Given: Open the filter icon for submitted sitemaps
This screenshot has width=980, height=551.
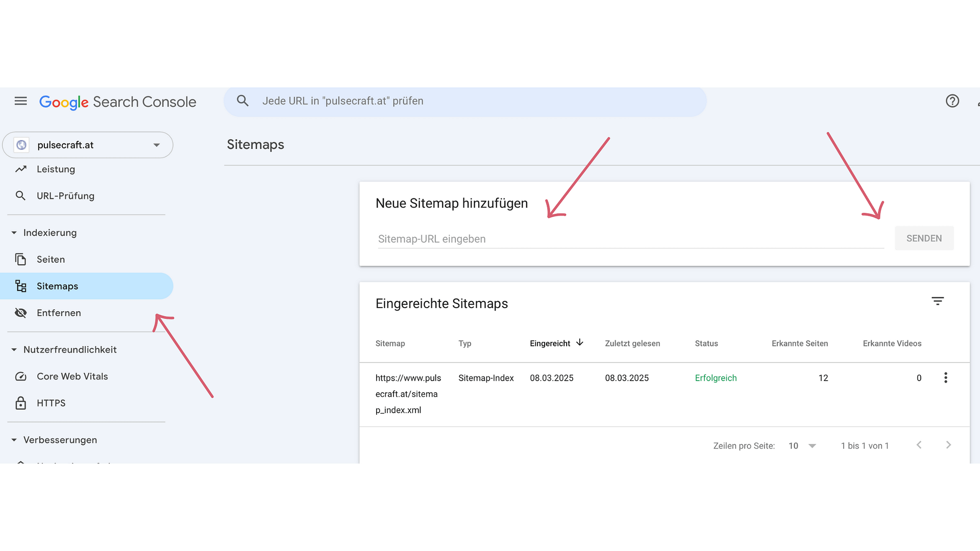Looking at the screenshot, I should [938, 301].
